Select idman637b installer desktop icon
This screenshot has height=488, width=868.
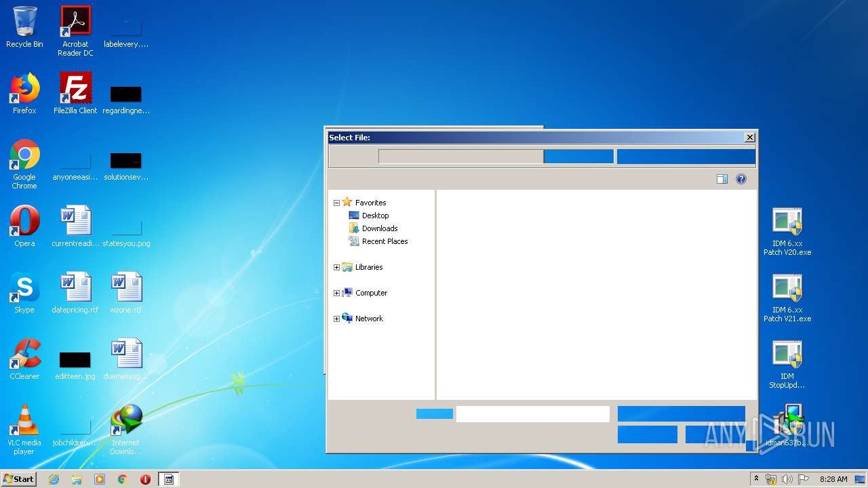787,426
